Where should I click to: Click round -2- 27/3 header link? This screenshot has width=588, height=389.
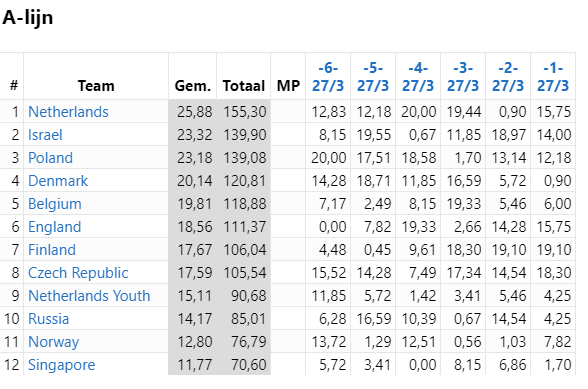coord(508,77)
